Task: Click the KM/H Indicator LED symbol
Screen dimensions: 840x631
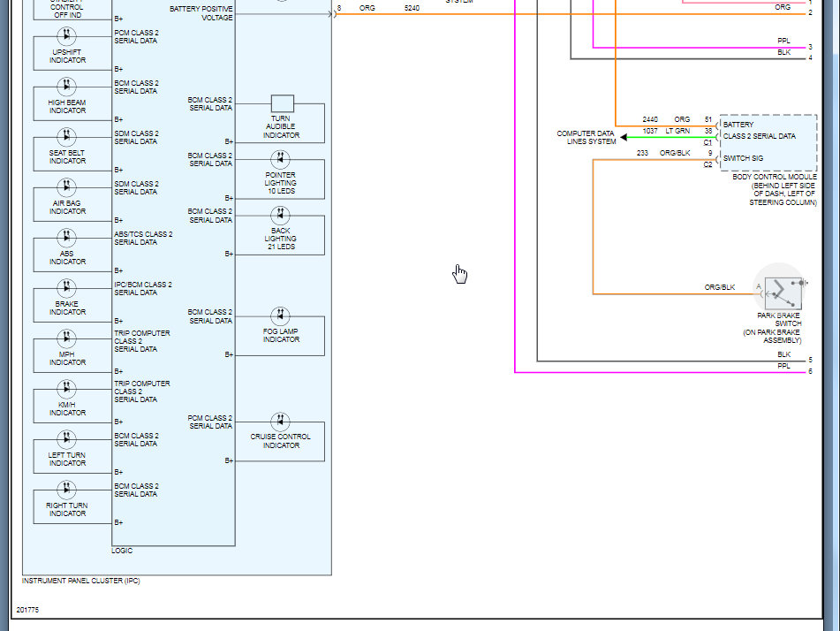Action: coord(67,390)
